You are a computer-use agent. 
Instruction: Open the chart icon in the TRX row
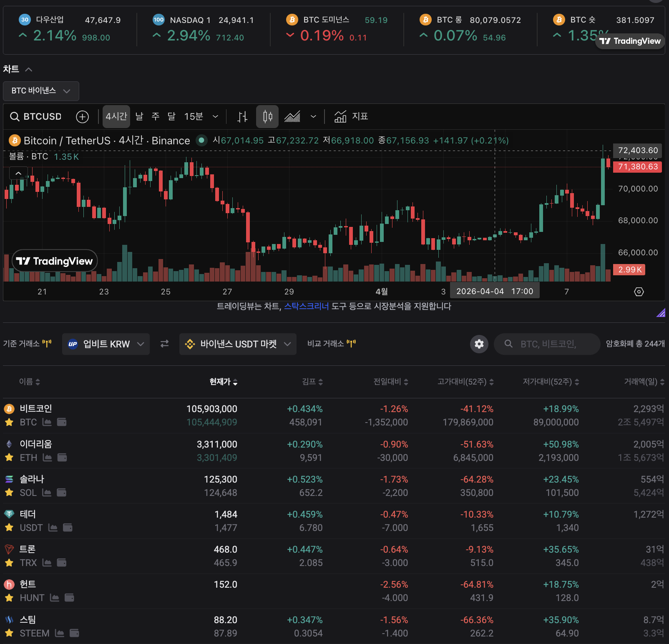point(47,563)
